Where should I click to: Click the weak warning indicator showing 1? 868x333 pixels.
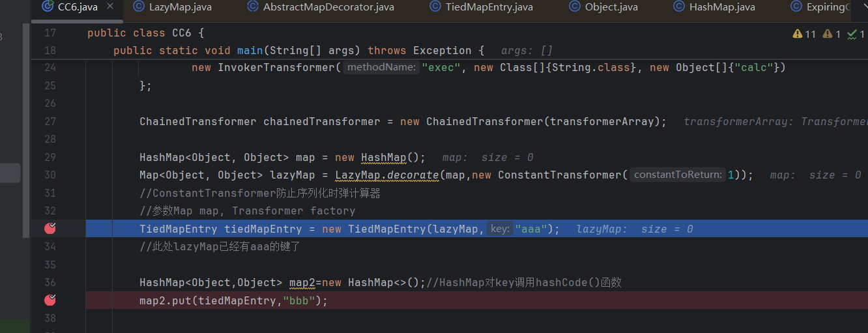coord(832,34)
